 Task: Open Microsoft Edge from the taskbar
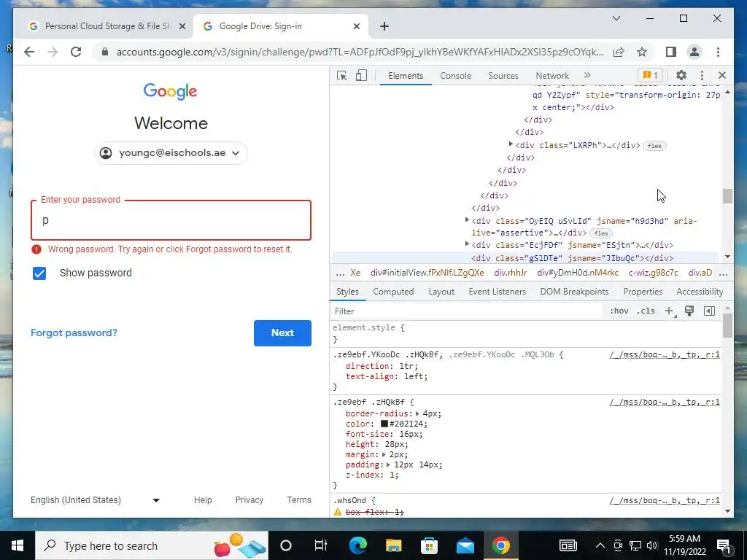[358, 545]
